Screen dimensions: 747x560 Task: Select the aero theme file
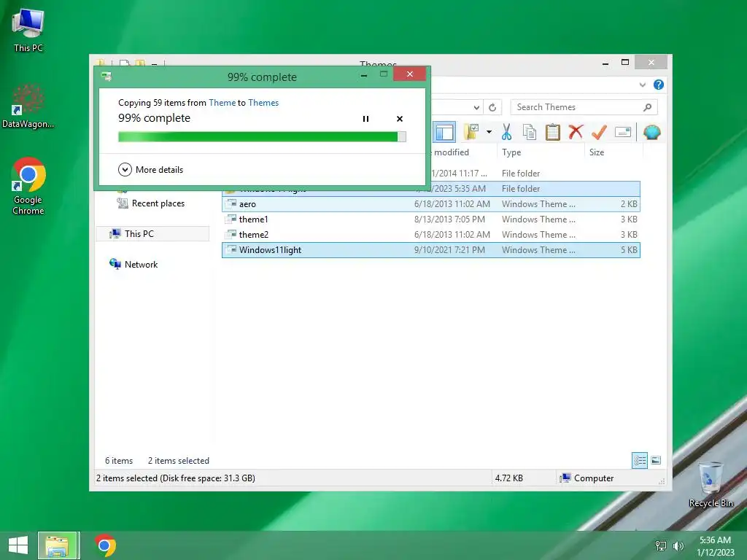430,204
